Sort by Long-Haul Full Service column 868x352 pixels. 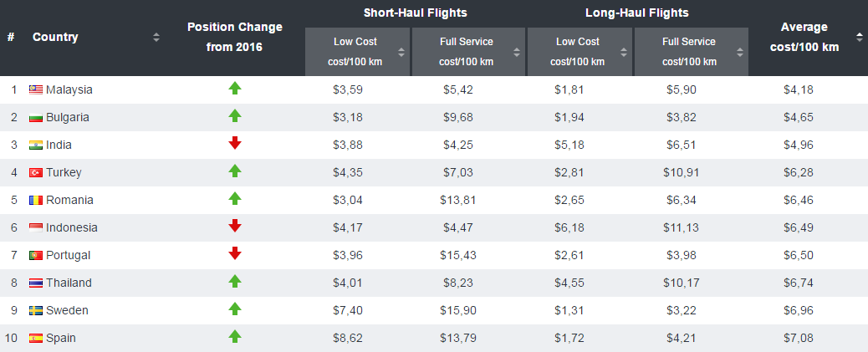click(x=739, y=52)
